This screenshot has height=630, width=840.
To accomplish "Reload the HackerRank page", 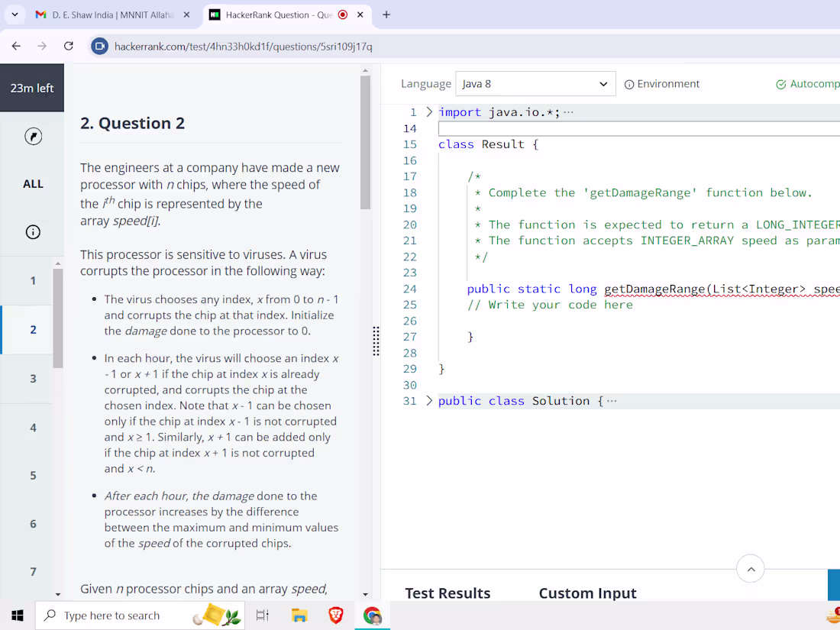I will click(69, 46).
